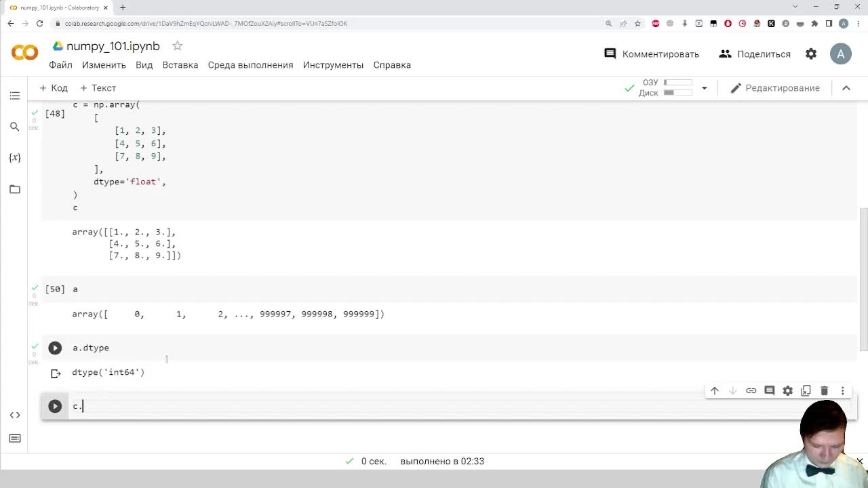The image size is (868, 488).
Task: Open Colab settings gear
Action: point(811,54)
